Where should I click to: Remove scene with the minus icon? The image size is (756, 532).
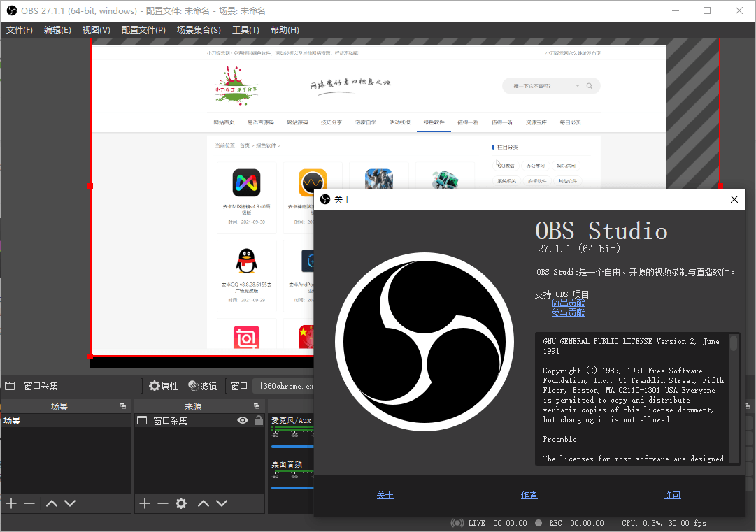coord(29,503)
